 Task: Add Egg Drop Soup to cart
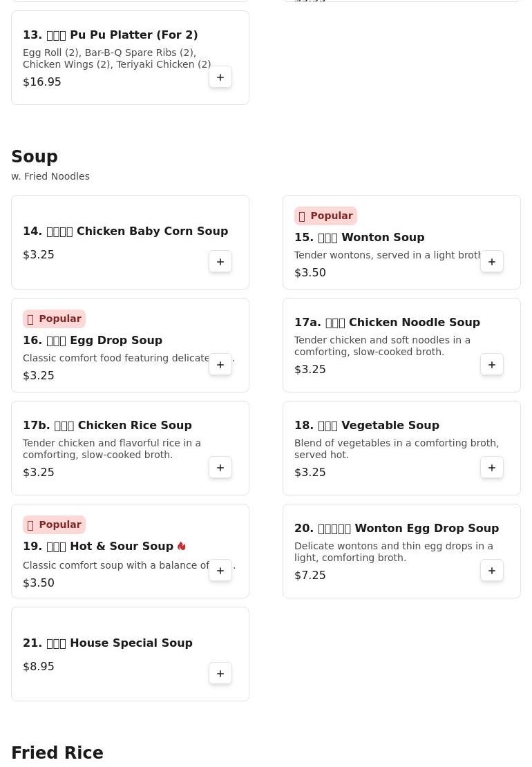(220, 365)
